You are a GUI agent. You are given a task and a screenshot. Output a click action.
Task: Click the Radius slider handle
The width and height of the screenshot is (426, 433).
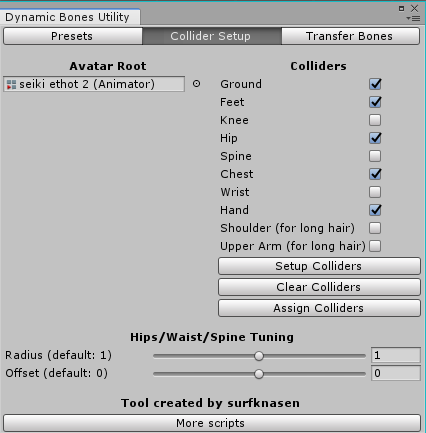pyautogui.click(x=259, y=356)
